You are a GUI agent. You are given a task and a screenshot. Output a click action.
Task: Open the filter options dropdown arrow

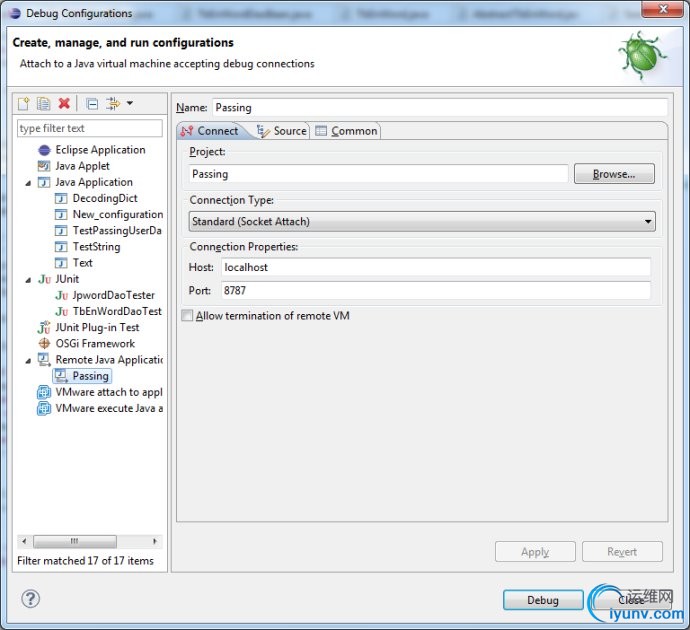(130, 103)
